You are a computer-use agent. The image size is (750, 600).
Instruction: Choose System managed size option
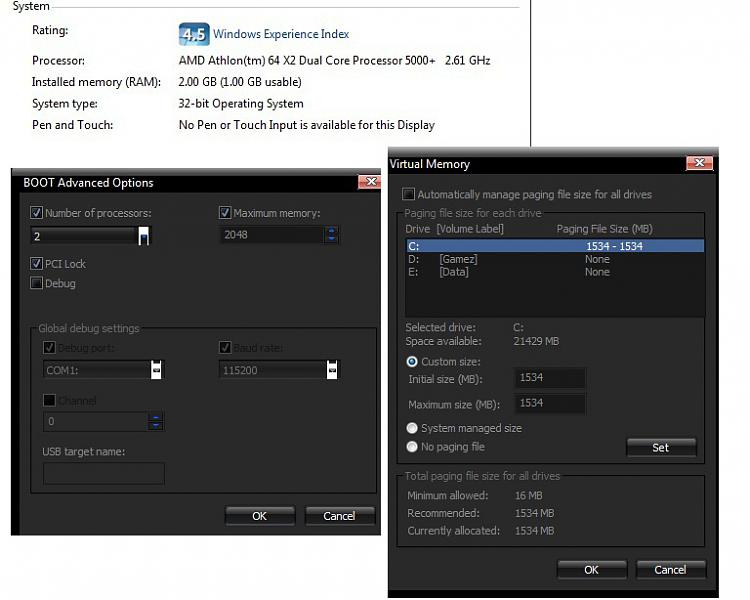tap(412, 428)
